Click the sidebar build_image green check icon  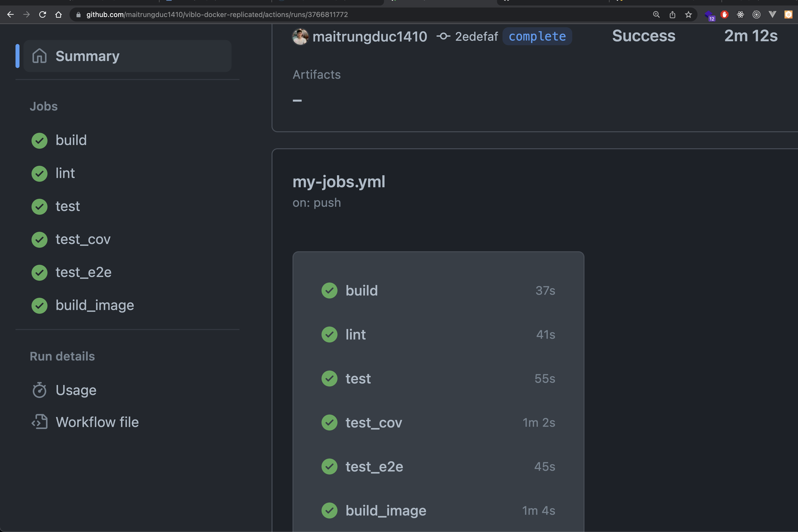pos(39,305)
